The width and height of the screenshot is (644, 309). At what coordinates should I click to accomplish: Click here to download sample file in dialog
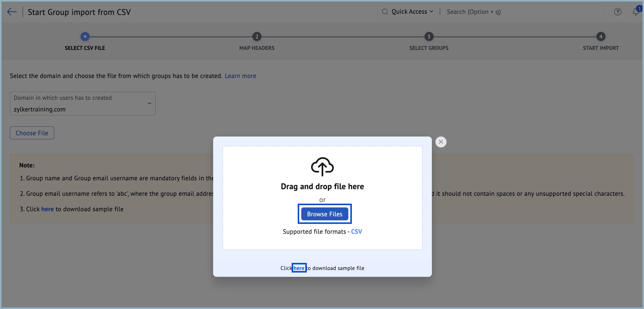pos(299,268)
